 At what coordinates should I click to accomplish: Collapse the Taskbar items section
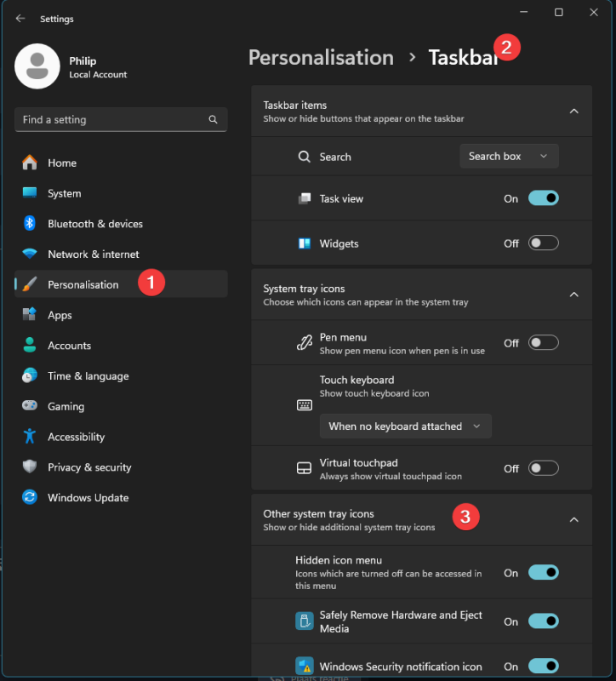pos(573,112)
